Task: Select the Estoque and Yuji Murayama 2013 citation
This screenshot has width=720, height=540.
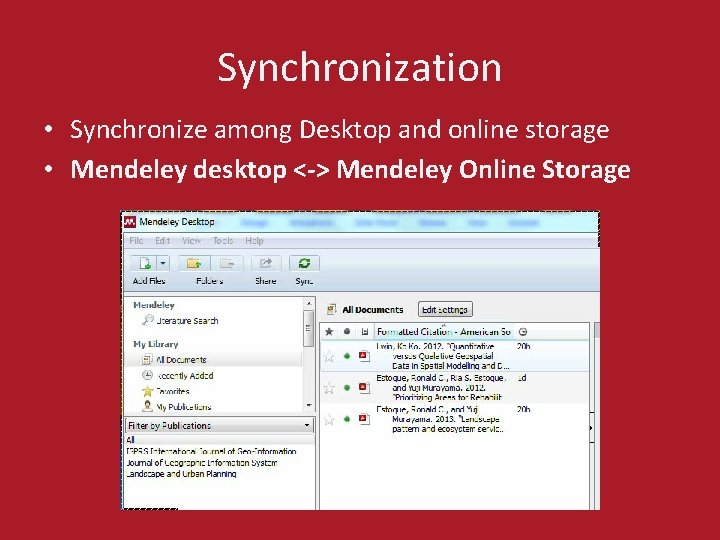Action: [440, 419]
